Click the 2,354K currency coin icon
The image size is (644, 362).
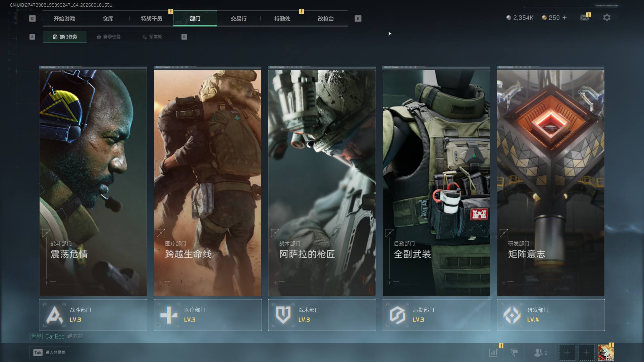509,18
